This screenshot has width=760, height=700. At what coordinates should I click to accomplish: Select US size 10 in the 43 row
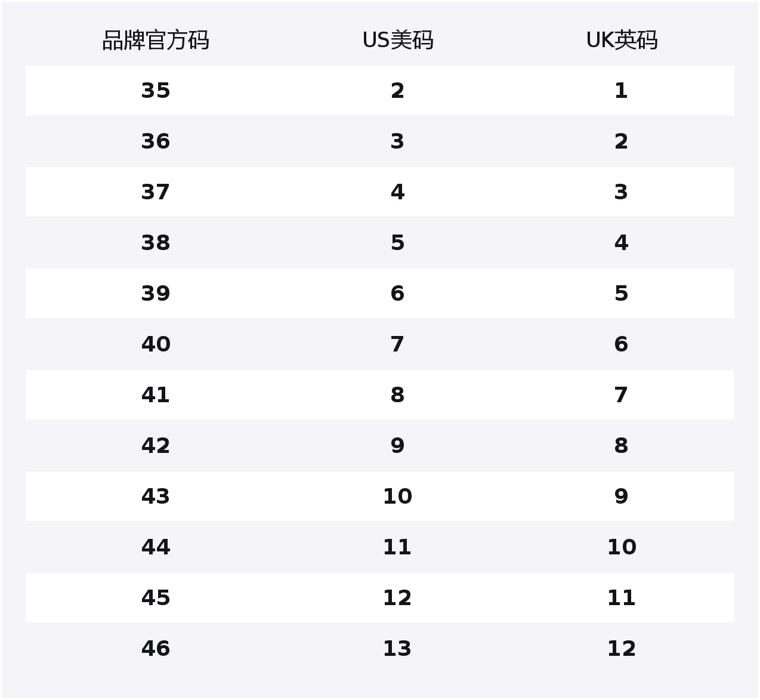[397, 497]
